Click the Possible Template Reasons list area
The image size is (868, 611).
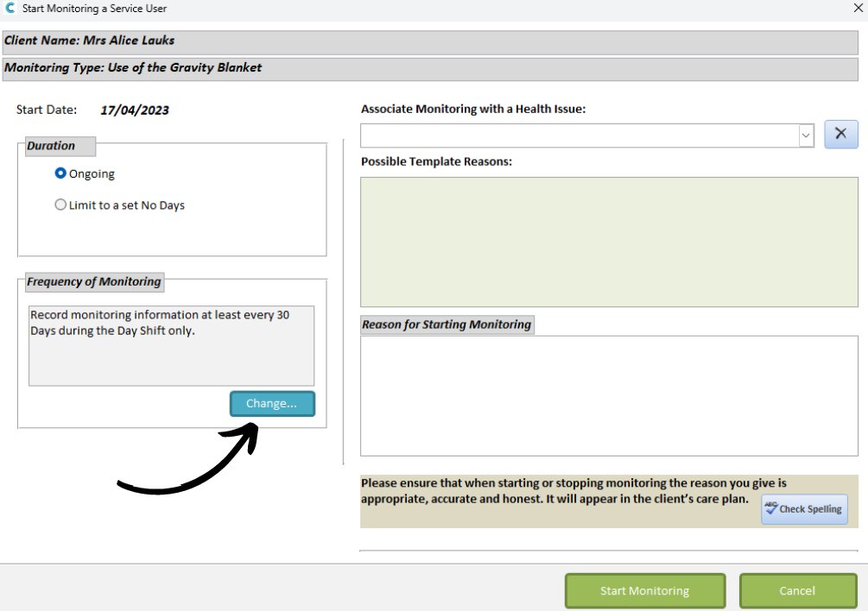click(x=609, y=243)
